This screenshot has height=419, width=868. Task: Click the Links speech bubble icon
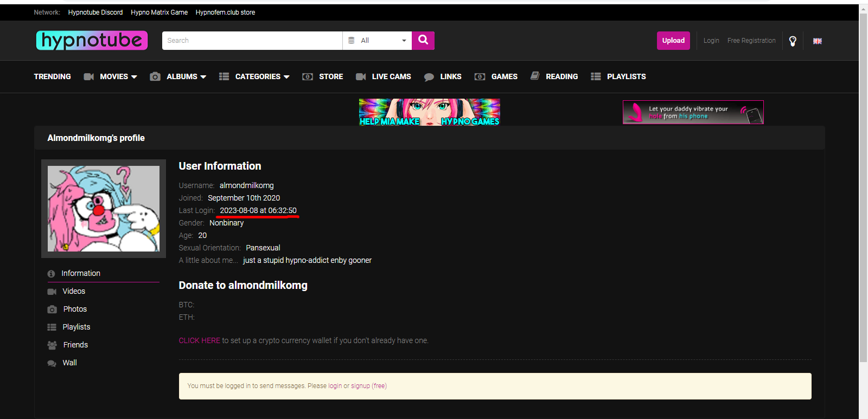[x=429, y=77]
